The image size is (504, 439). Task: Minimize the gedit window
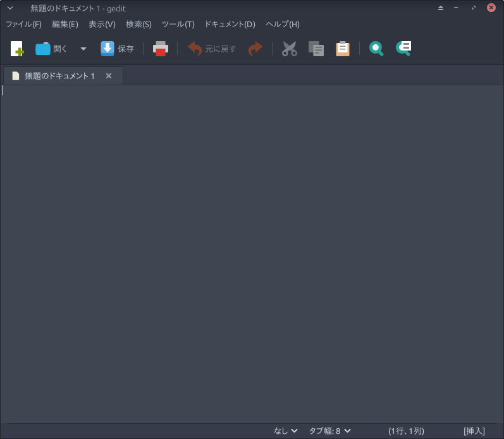coord(456,8)
